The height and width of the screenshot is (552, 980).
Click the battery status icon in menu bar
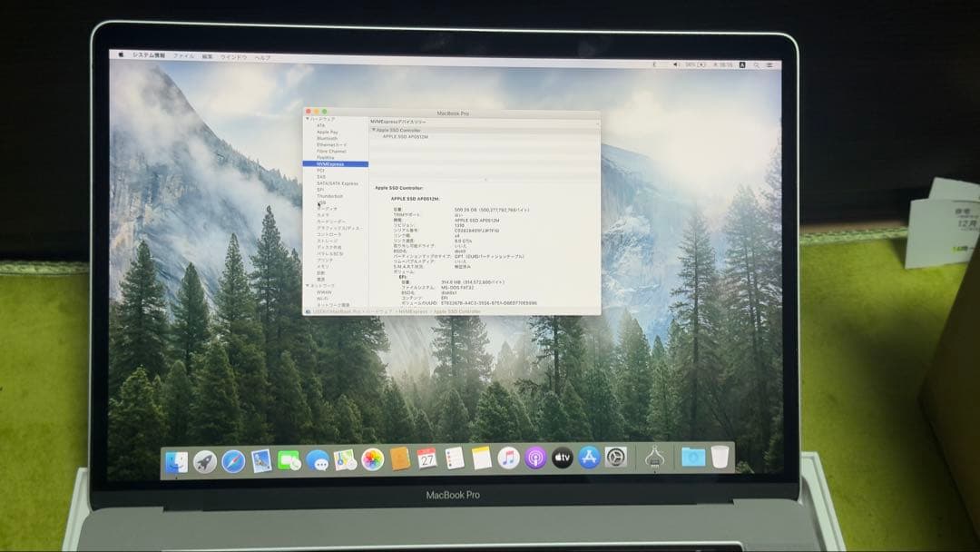tap(701, 64)
